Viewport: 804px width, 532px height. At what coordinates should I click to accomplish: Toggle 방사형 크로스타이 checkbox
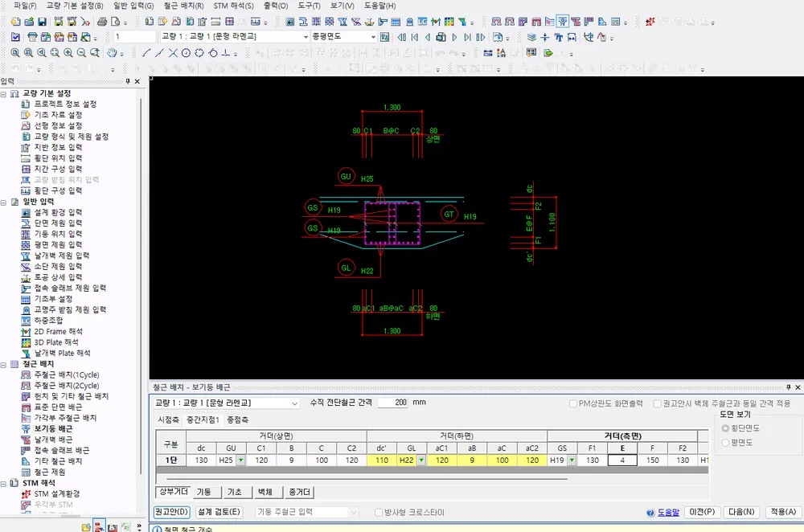point(379,512)
